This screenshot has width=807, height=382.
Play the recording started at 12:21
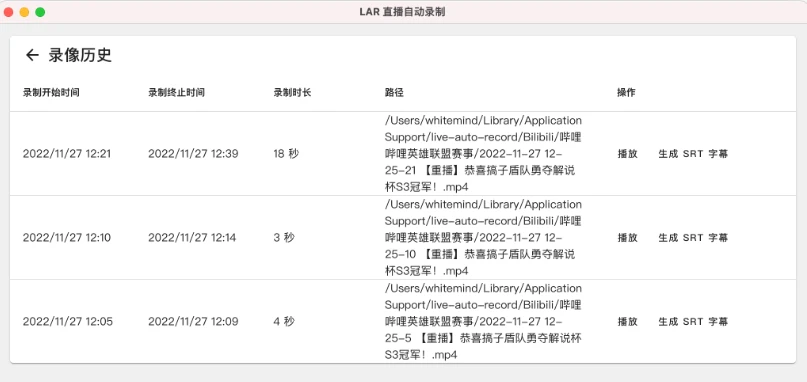click(x=627, y=153)
